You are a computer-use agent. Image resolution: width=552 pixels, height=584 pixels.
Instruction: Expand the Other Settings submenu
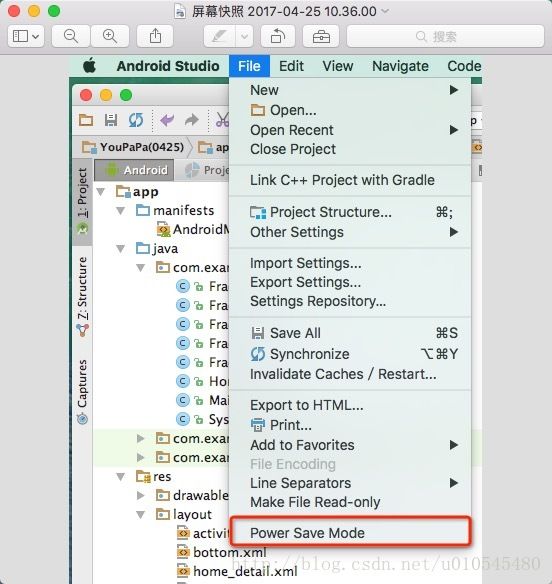pyautogui.click(x=350, y=232)
